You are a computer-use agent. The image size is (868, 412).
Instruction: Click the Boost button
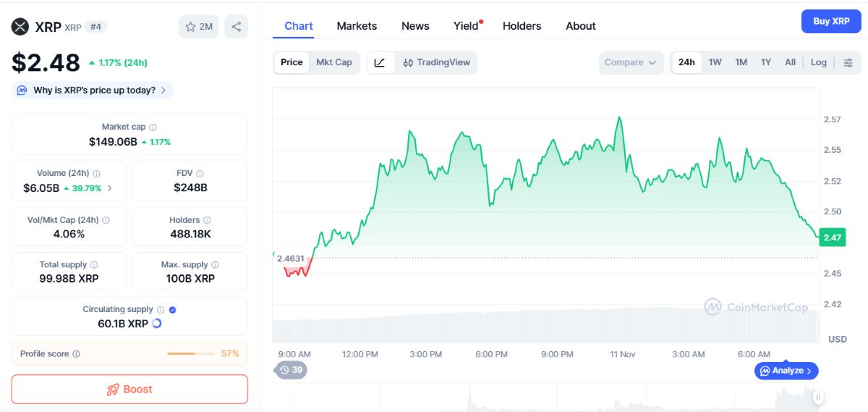(x=129, y=390)
